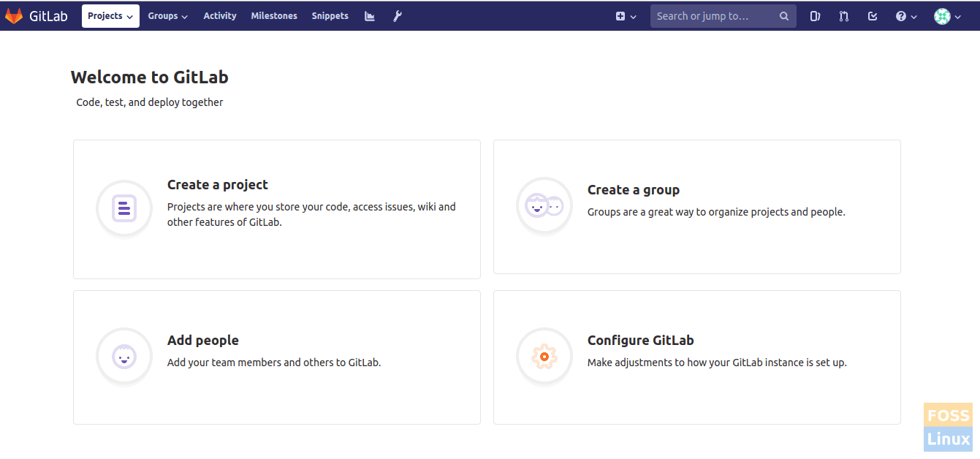Open the Issues icon in navbar
The image size is (980, 459).
coord(815,16)
